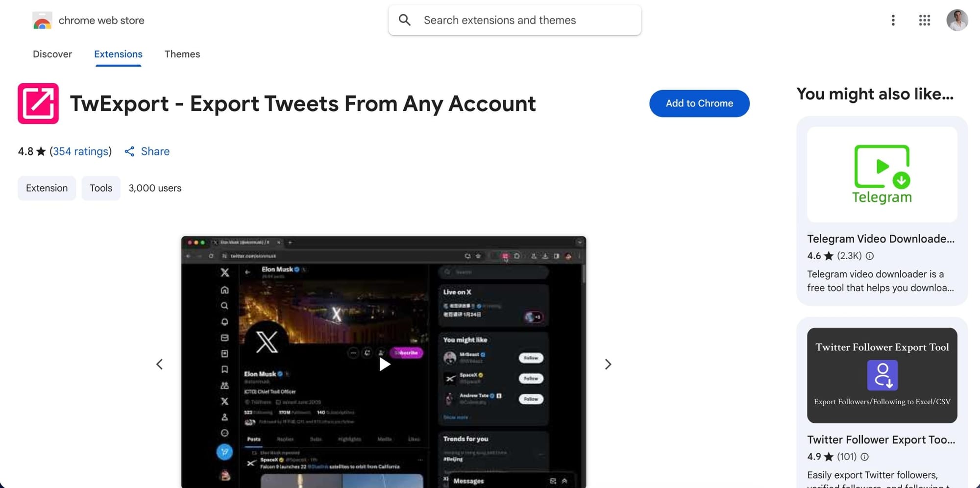980x488 pixels.
Task: Click the search magnifier icon
Action: pos(404,20)
